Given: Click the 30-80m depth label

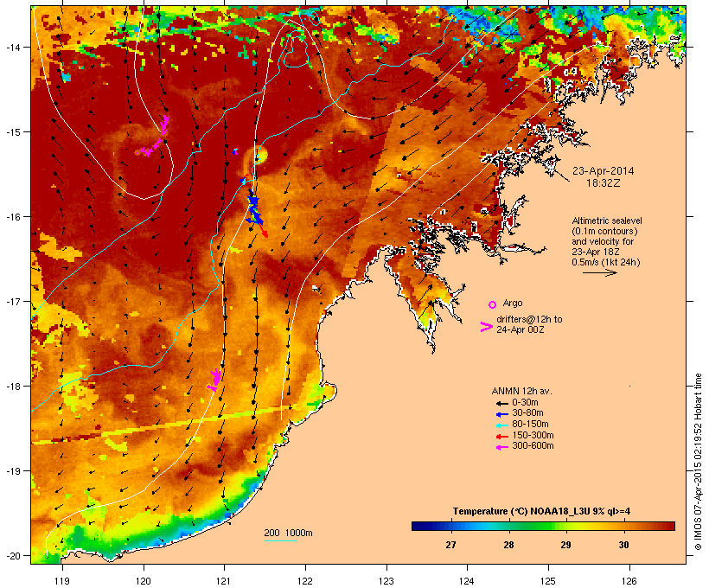Looking at the screenshot, I should coord(527,413).
